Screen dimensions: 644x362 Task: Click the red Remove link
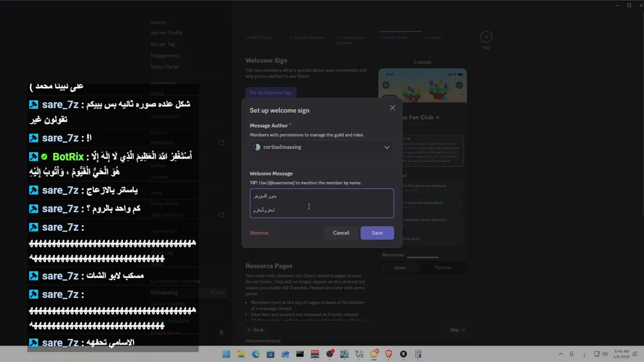click(x=259, y=233)
